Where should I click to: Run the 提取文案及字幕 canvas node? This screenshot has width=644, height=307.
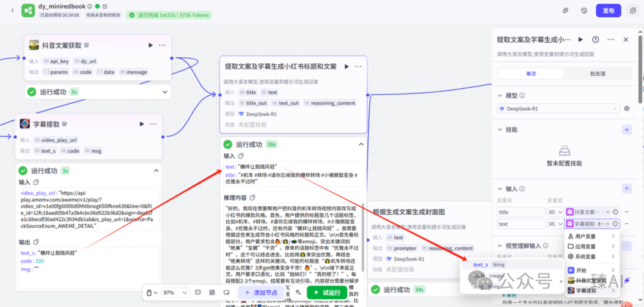point(346,67)
